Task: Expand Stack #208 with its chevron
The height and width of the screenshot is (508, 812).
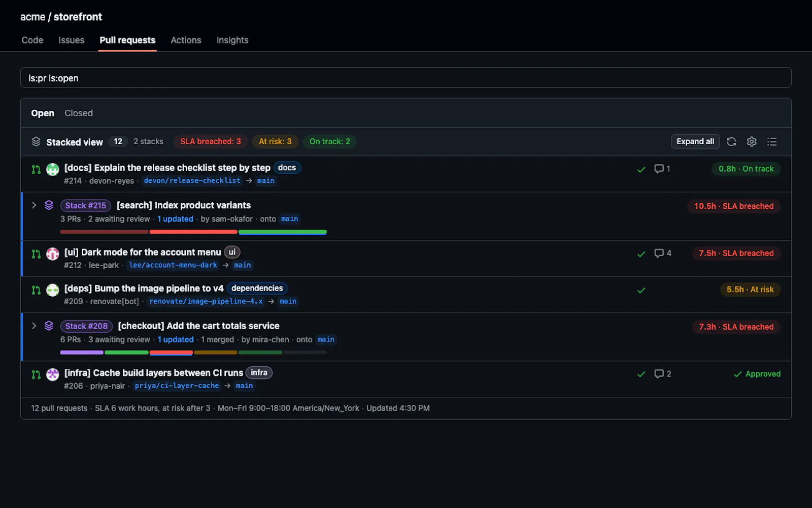Action: tap(34, 326)
